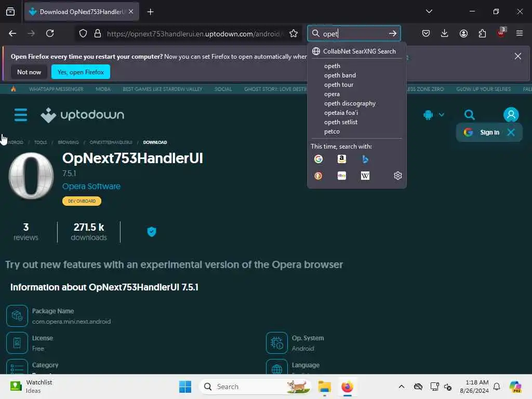View site security padlock information
This screenshot has width=532, height=399.
(98, 33)
